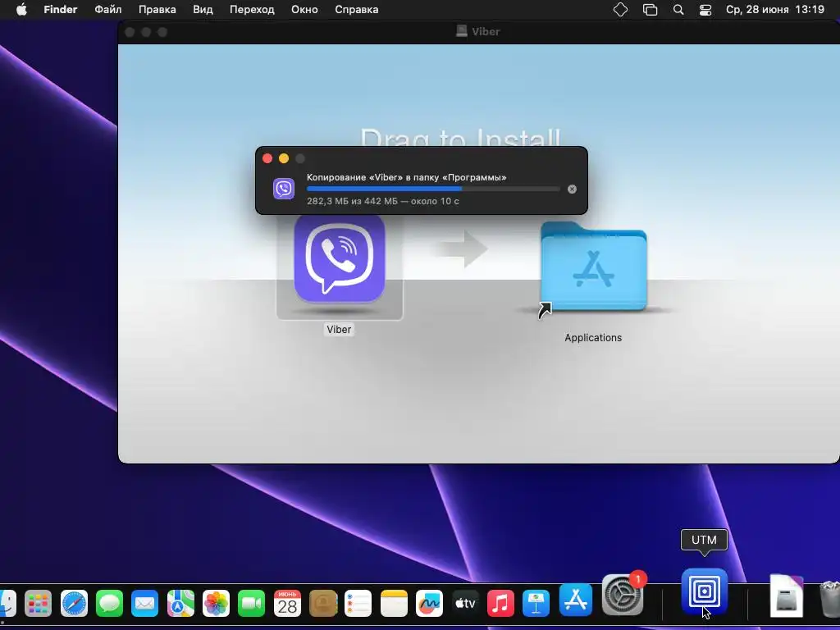
Task: Open the Окно menu
Action: pos(304,10)
